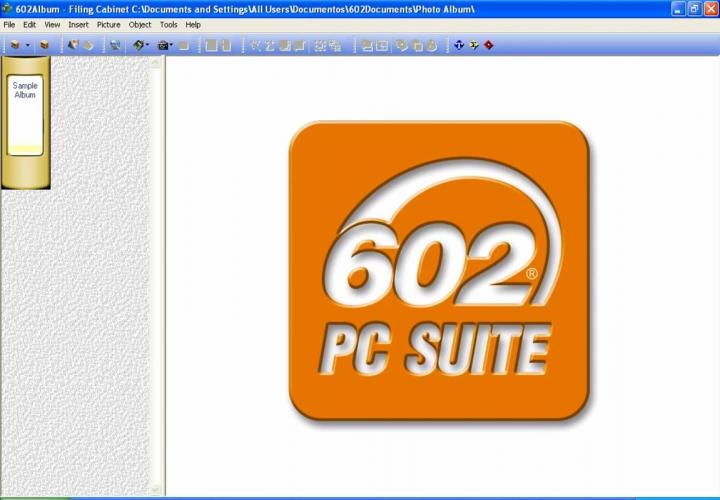This screenshot has width=720, height=500.
Task: Click the second brown box toolbar icon
Action: [x=45, y=45]
